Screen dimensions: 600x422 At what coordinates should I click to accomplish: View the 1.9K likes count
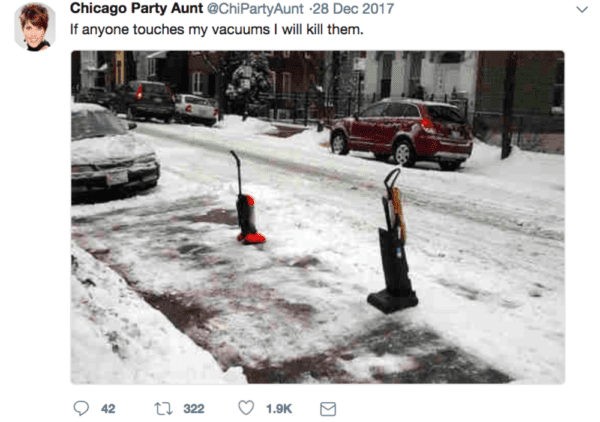(279, 409)
